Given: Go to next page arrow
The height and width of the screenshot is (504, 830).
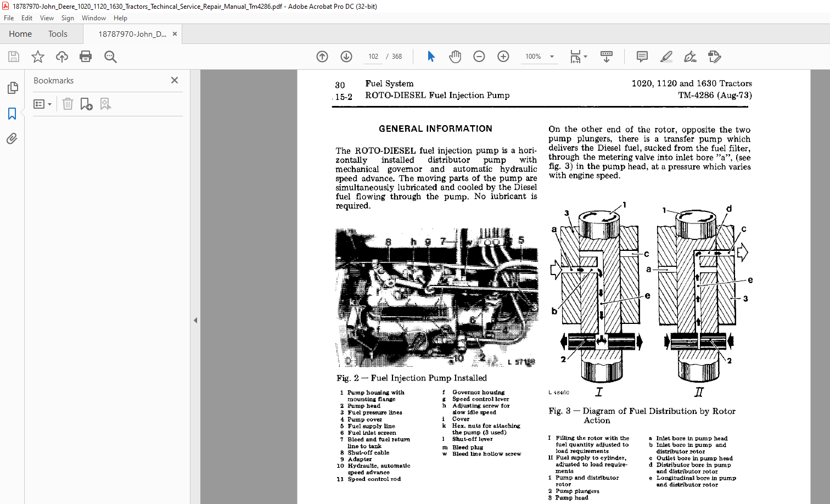Looking at the screenshot, I should point(346,57).
